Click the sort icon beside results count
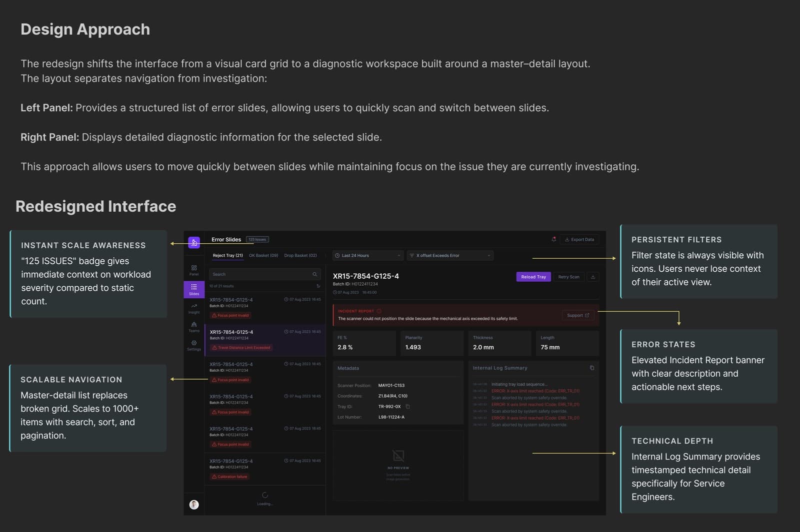Viewport: 800px width, 532px height. point(318,286)
